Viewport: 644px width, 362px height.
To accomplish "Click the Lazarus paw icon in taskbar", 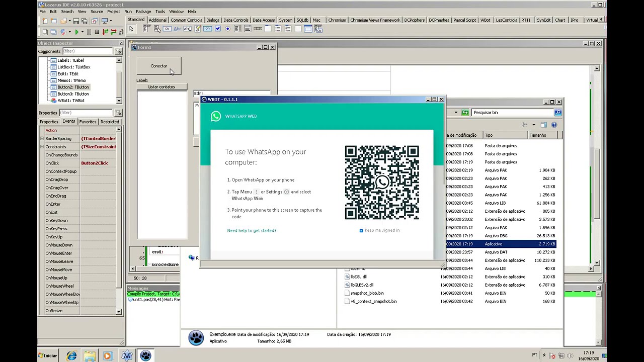I will tap(145, 355).
